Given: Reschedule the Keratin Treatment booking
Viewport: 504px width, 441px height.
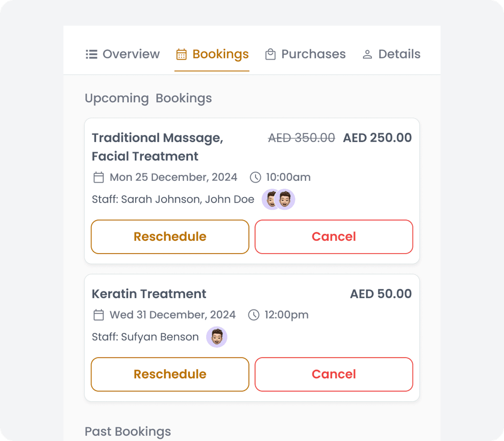Looking at the screenshot, I should [x=170, y=374].
